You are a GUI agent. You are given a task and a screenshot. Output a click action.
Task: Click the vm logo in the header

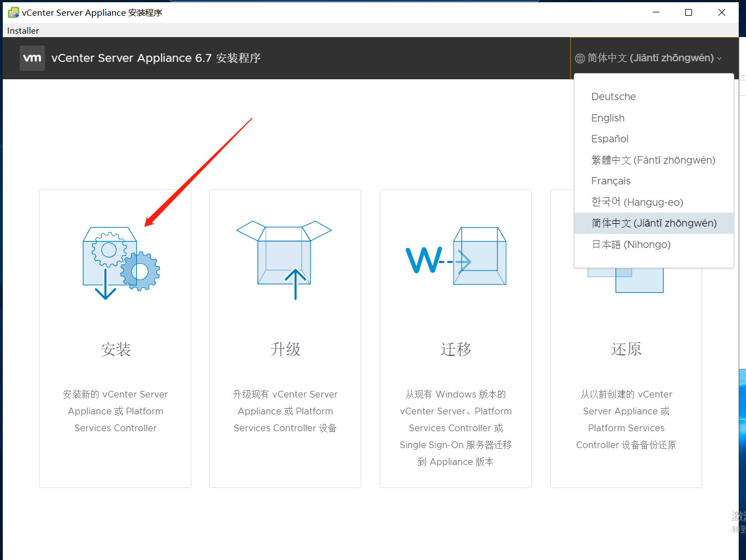[x=32, y=58]
